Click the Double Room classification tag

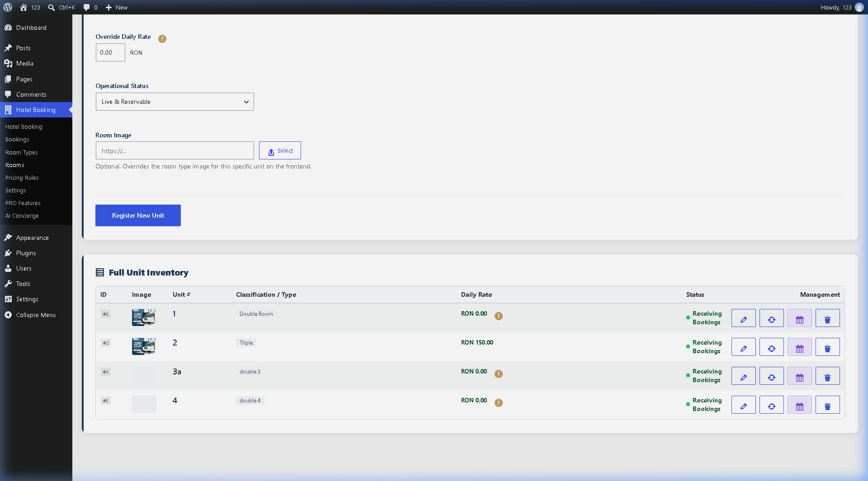pyautogui.click(x=256, y=314)
